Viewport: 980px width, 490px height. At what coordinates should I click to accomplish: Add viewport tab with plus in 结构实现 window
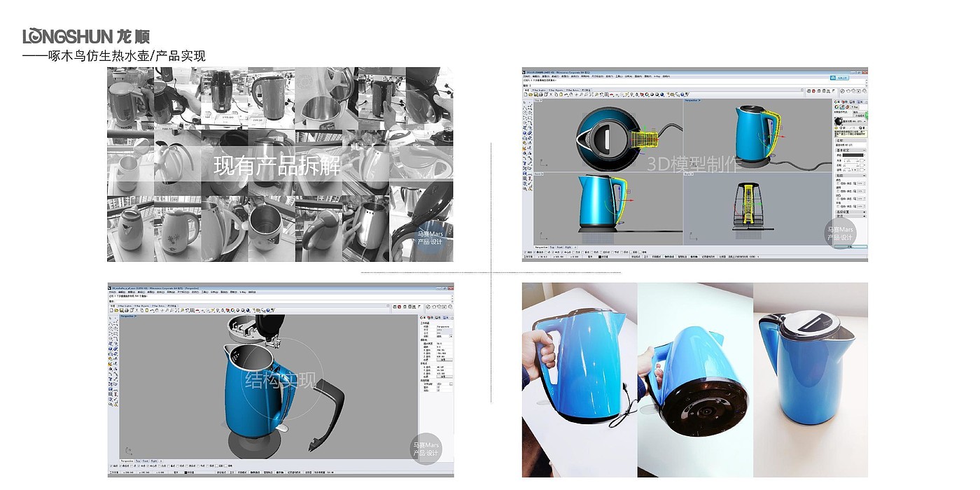click(161, 461)
